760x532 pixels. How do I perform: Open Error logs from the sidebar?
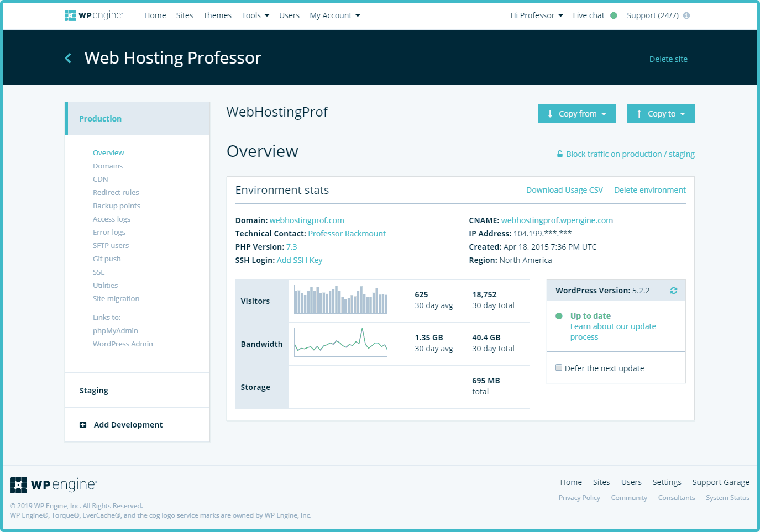(109, 232)
